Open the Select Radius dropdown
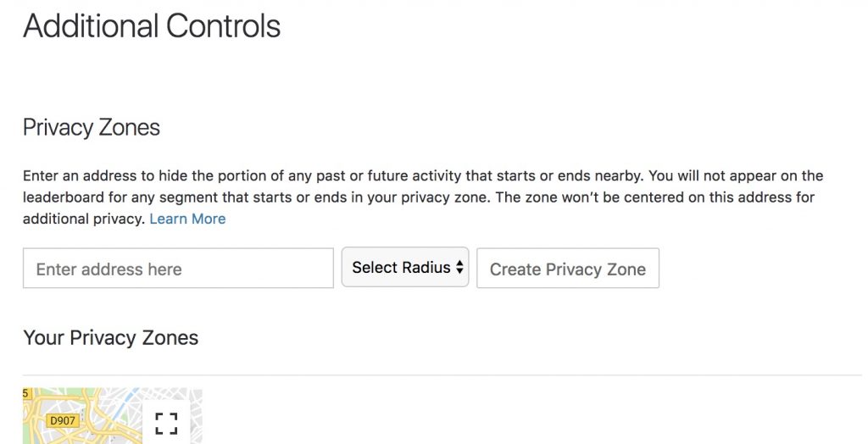Viewport: 868px width, 444px height. coord(405,268)
